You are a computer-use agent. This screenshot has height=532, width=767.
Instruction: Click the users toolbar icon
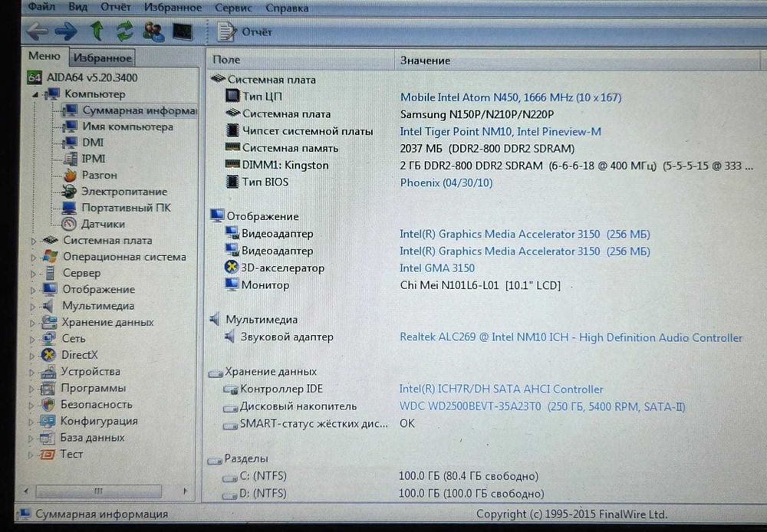153,31
